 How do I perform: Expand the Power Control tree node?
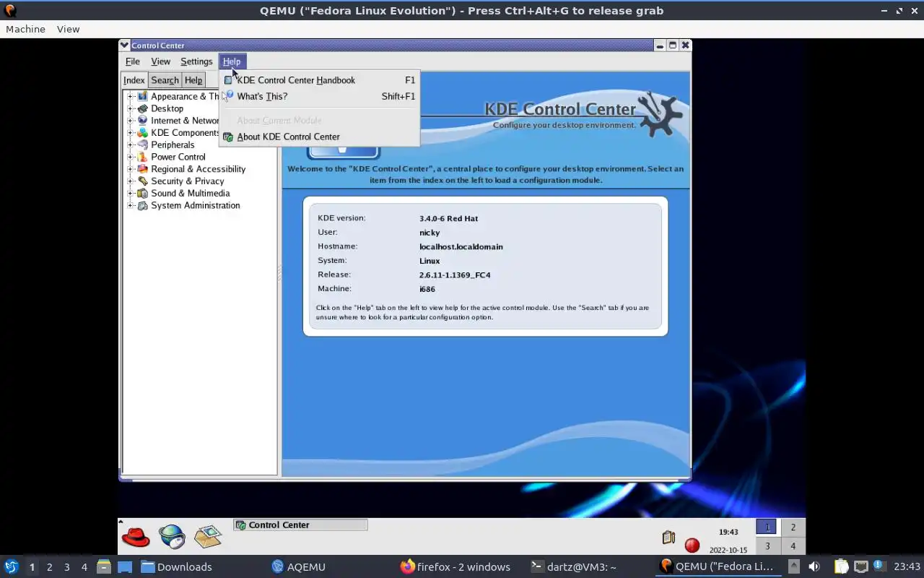pyautogui.click(x=131, y=157)
